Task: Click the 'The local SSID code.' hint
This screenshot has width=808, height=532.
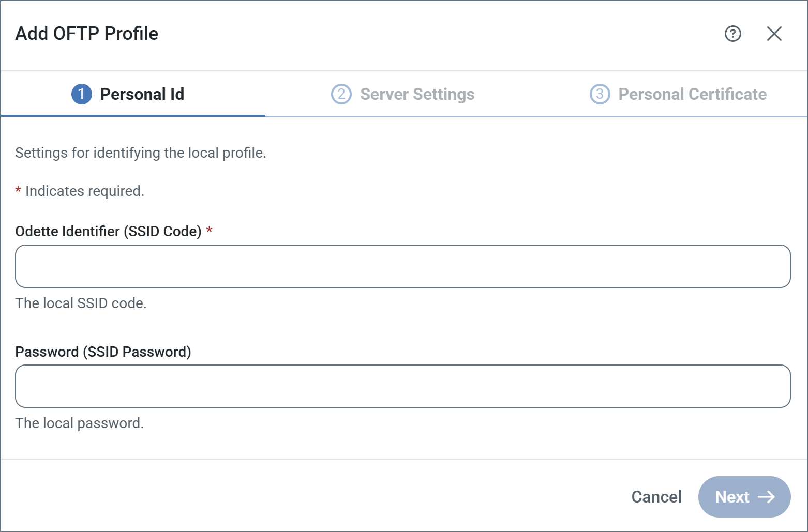Action: click(x=81, y=303)
